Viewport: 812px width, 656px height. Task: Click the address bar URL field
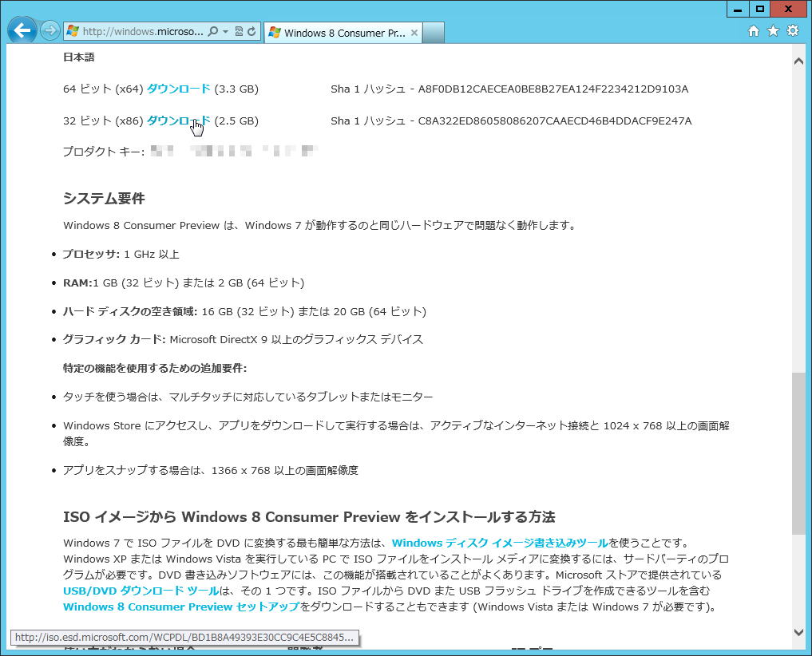(x=143, y=32)
